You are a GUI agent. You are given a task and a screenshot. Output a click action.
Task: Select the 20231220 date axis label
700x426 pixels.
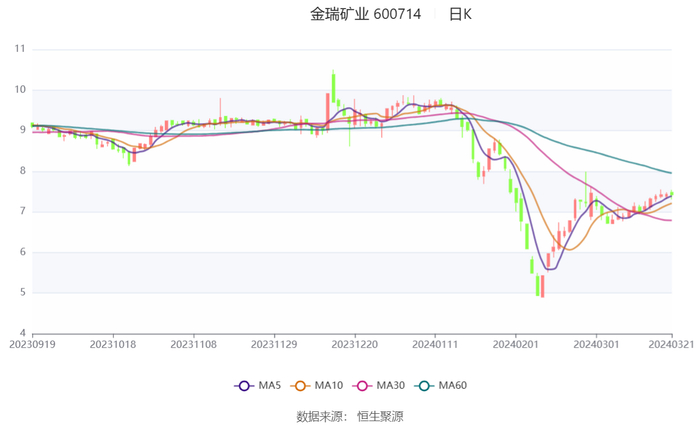(x=354, y=343)
